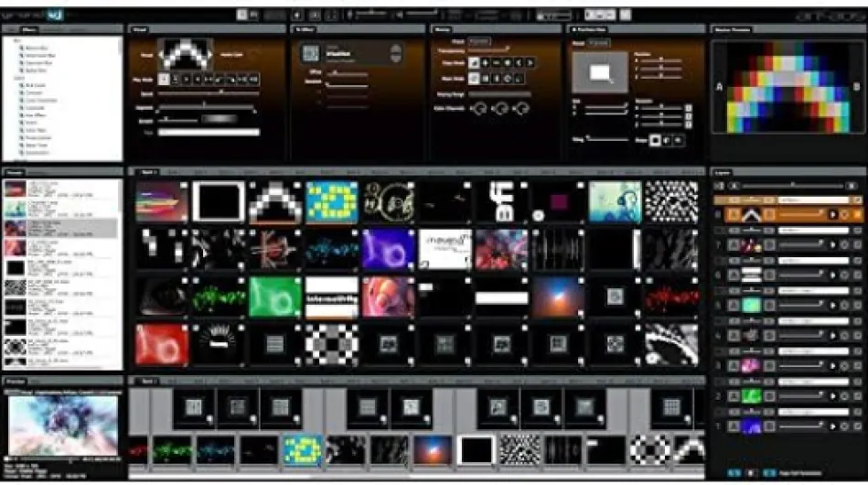
Task: Click the play arrow on layer 8
Action: (832, 214)
